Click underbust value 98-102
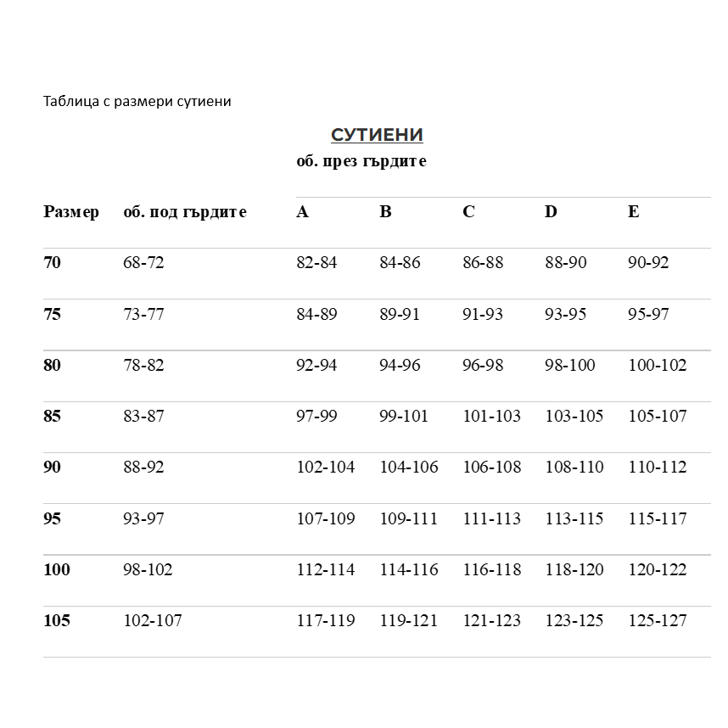 [x=148, y=569]
